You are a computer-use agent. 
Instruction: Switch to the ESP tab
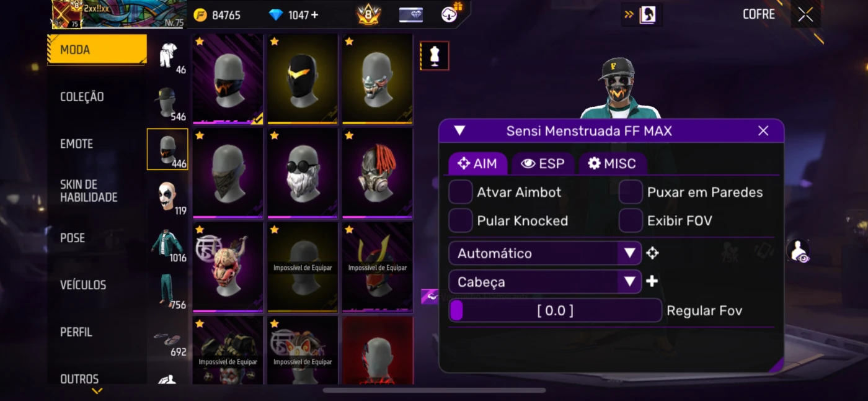[x=543, y=163]
